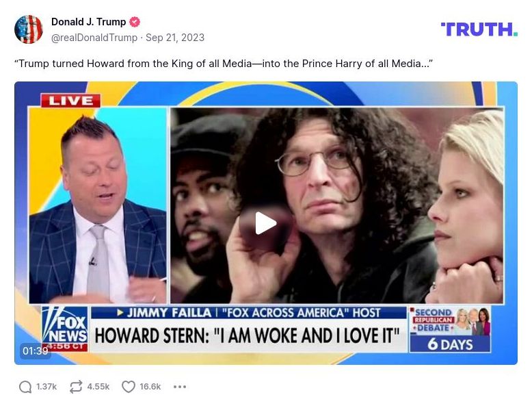Click the 1.37k reply count
Viewport: 532px width, 408px height.
click(x=46, y=387)
